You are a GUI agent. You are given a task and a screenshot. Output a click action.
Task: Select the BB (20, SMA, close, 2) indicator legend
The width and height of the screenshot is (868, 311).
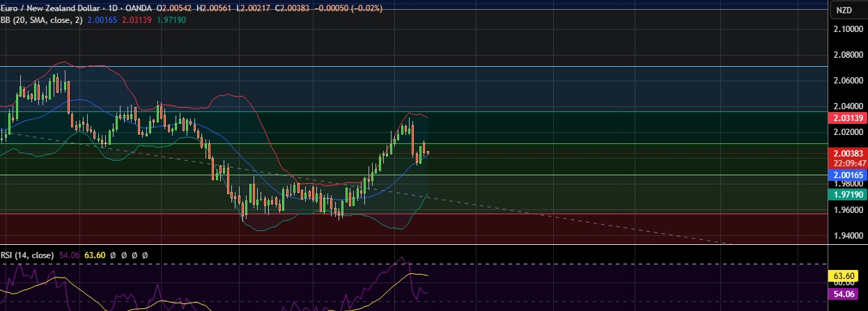point(42,20)
